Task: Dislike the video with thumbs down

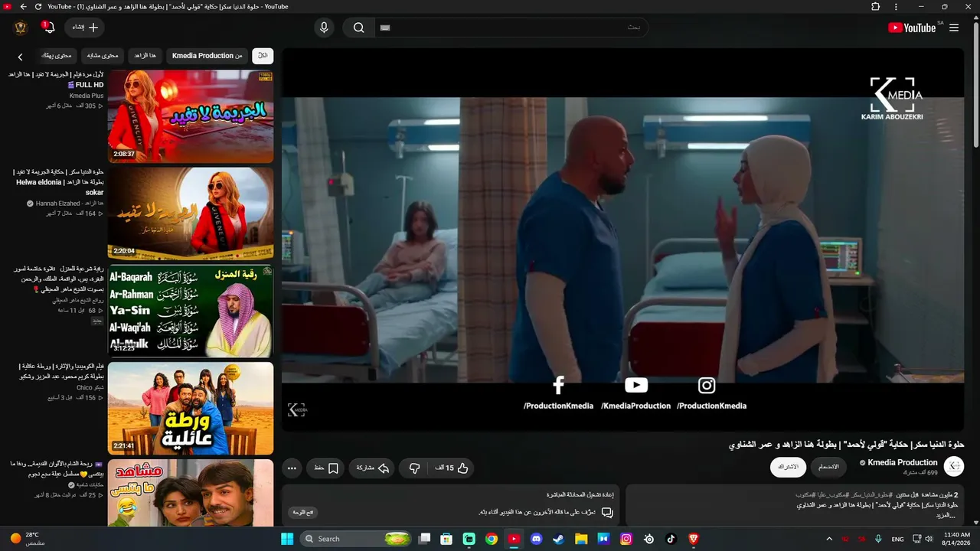Action: (414, 468)
